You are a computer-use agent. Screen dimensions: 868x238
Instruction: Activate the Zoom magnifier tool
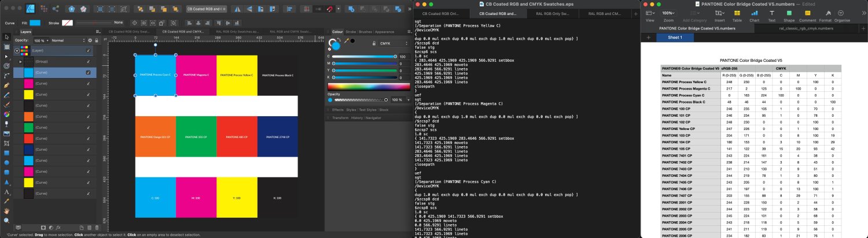click(6, 220)
